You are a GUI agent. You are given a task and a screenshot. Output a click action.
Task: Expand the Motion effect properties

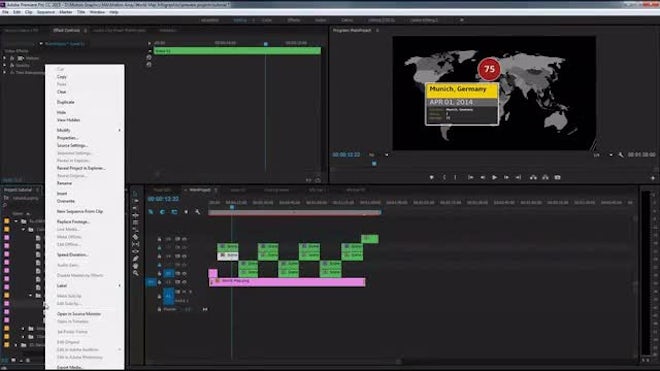[x=5, y=58]
